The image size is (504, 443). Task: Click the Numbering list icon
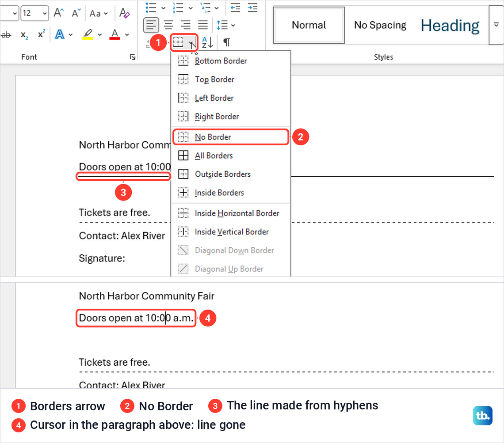click(x=178, y=8)
